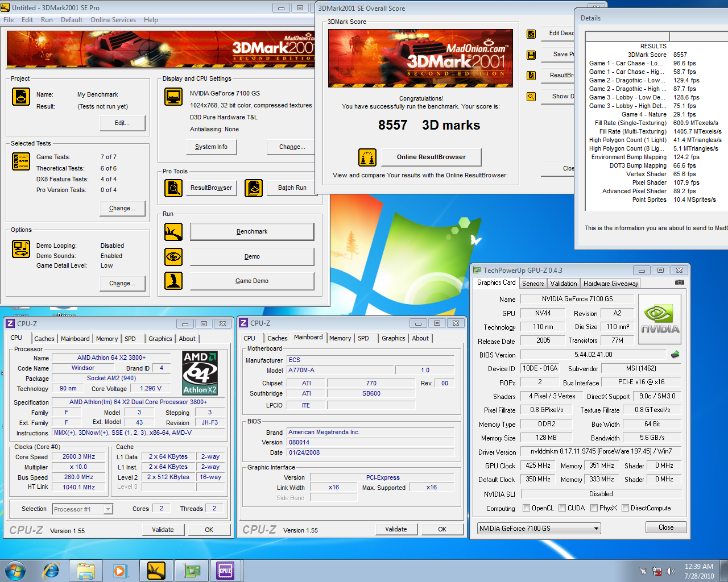Switch to 3DMark taskbar button

coord(156,570)
